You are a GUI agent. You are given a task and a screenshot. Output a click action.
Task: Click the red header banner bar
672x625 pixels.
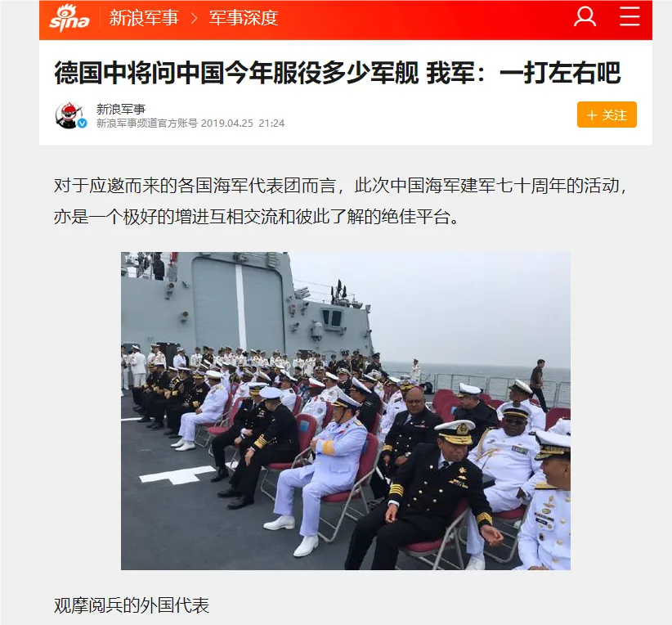[x=346, y=20]
